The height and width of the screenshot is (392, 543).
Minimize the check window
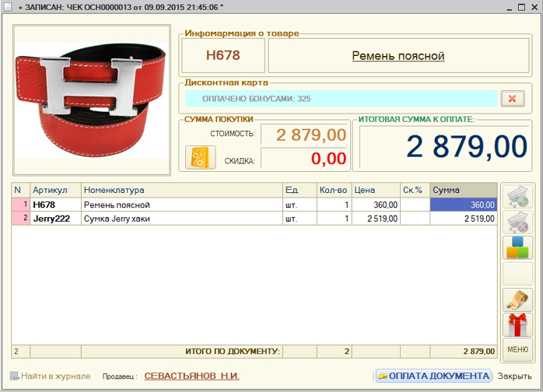pos(510,8)
